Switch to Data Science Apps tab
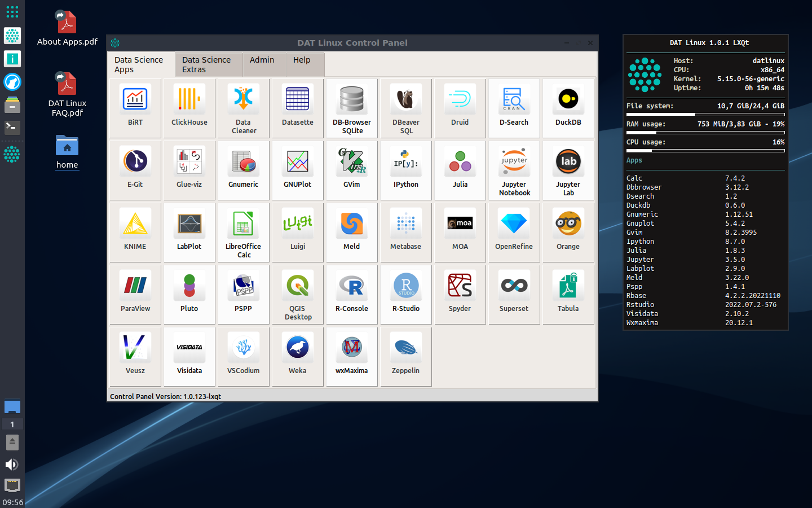812x508 pixels. click(x=141, y=64)
